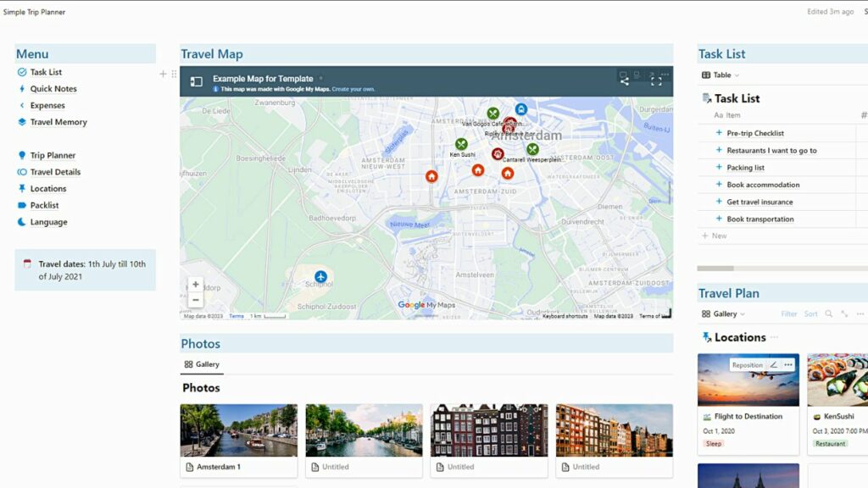Open the dark canal houses Untitled photo

coord(489,441)
